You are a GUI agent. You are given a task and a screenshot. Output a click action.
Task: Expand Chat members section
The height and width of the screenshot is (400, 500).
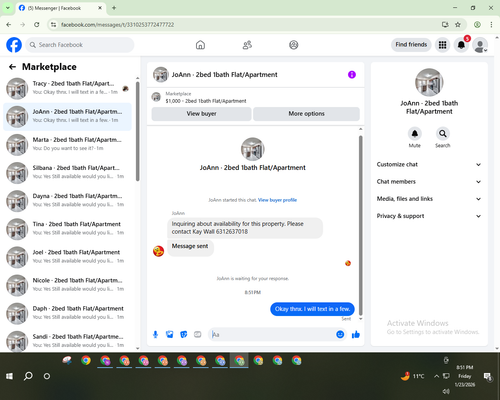(429, 182)
